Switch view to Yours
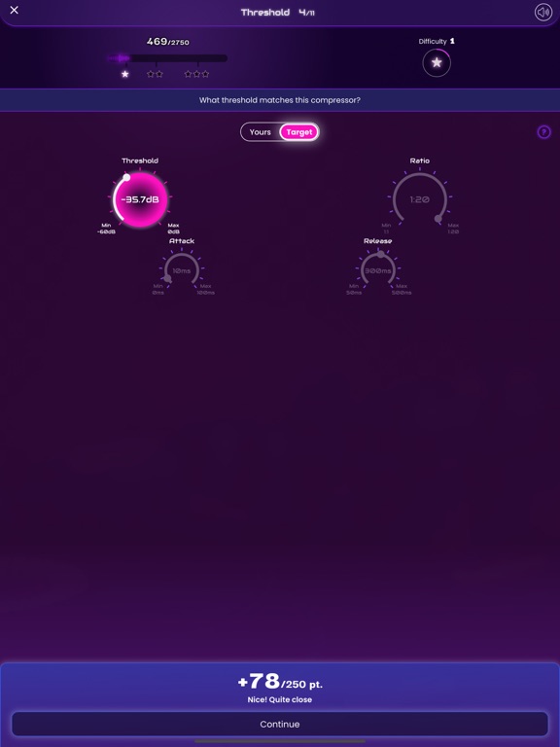This screenshot has width=560, height=747. pos(260,132)
